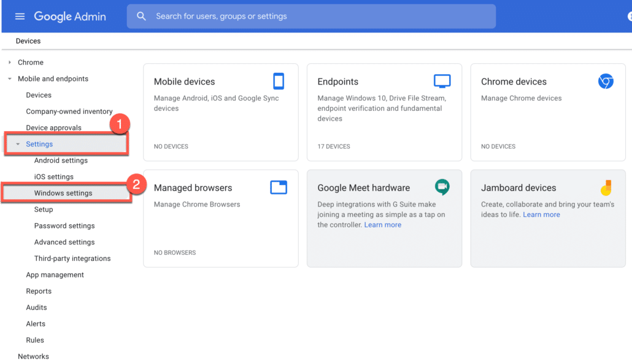The height and width of the screenshot is (364, 632).
Task: Open Rules in the sidebar
Action: [35, 340]
